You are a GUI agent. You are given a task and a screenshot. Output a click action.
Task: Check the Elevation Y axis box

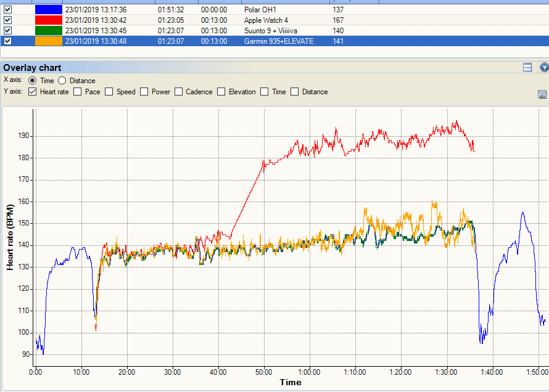[221, 92]
